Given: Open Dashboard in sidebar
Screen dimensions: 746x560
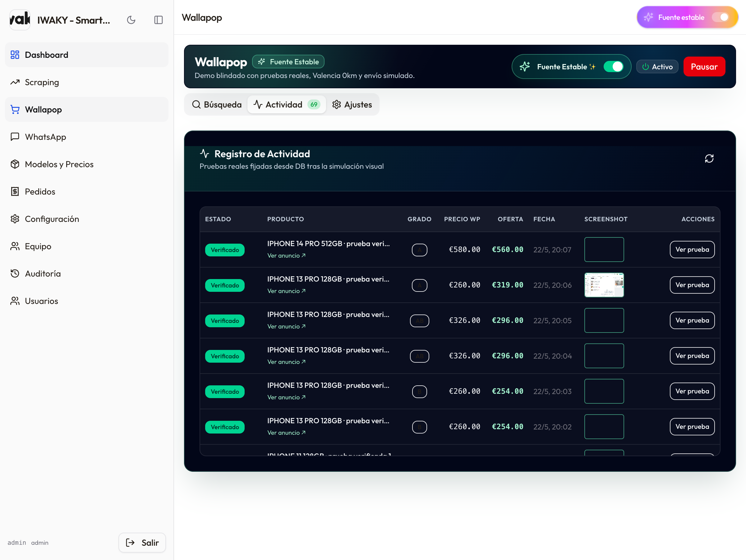Looking at the screenshot, I should pos(87,55).
